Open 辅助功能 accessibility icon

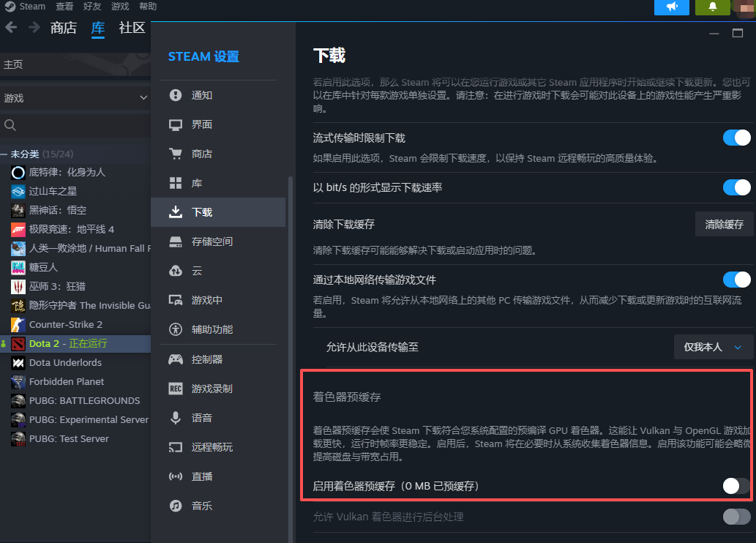176,329
